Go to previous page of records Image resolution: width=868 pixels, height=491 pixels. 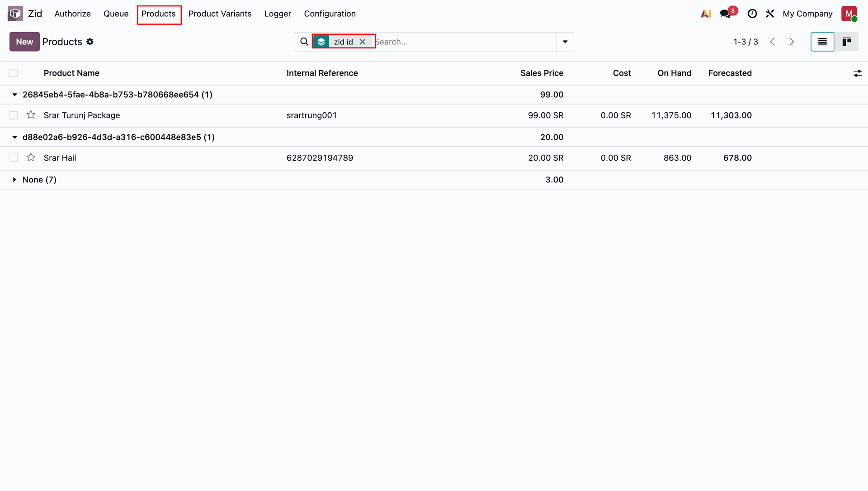click(x=773, y=42)
